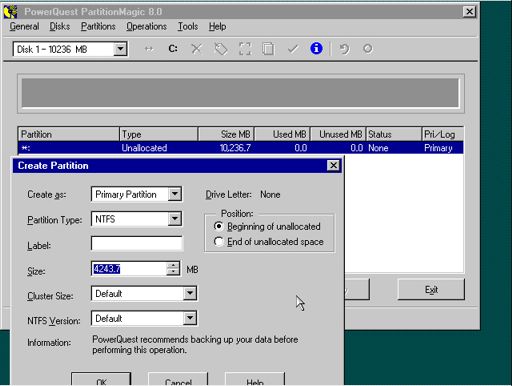Open the Operations menu
This screenshot has height=386, width=512.
tap(146, 26)
